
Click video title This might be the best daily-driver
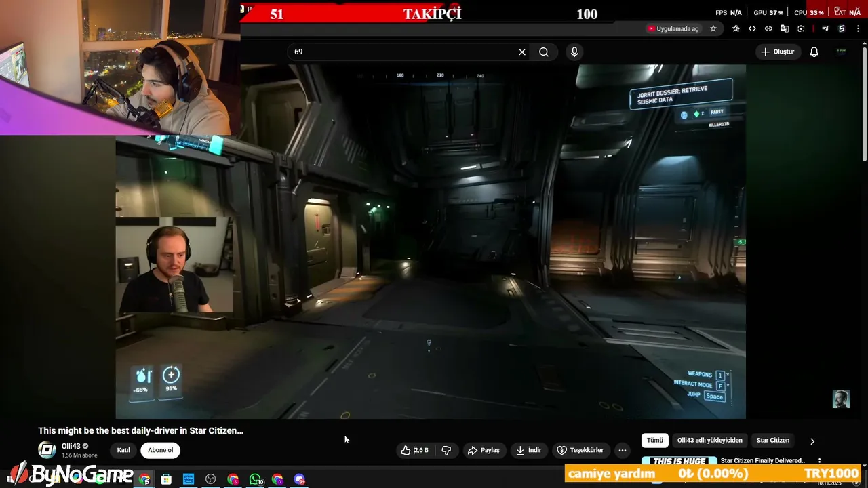[141, 430]
